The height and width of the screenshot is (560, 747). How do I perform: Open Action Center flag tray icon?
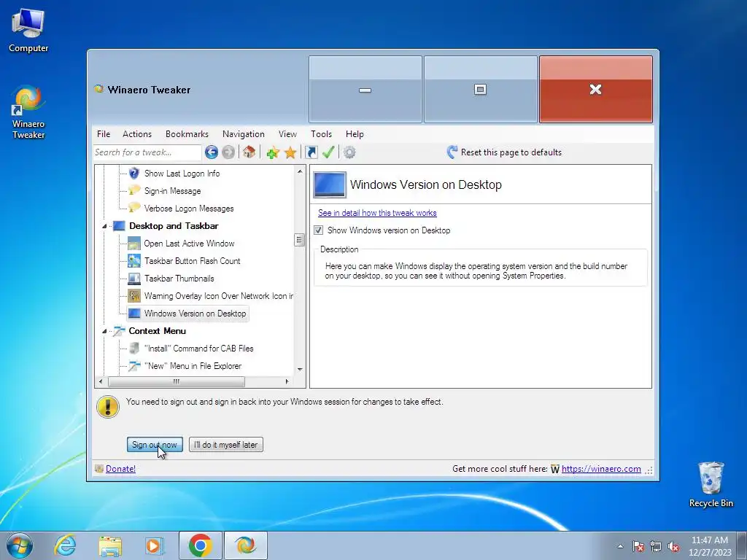click(638, 547)
